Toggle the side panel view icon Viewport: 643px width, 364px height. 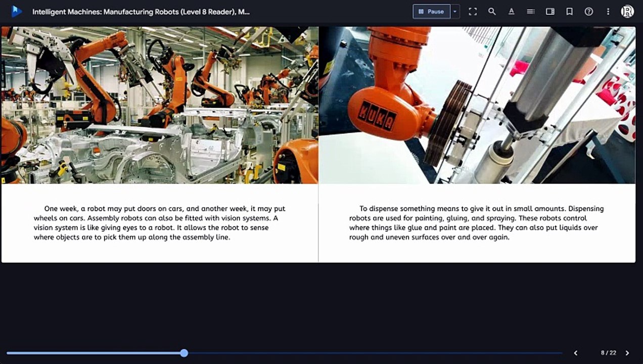[550, 11]
